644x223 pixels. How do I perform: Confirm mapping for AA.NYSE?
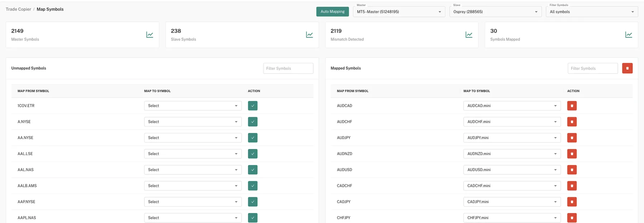click(x=253, y=138)
